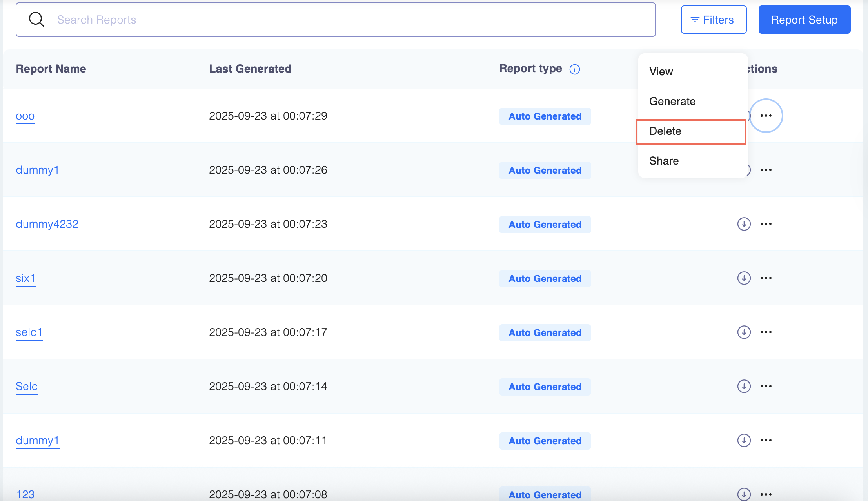Download the six1 report
This screenshot has height=501, width=868.
click(744, 278)
